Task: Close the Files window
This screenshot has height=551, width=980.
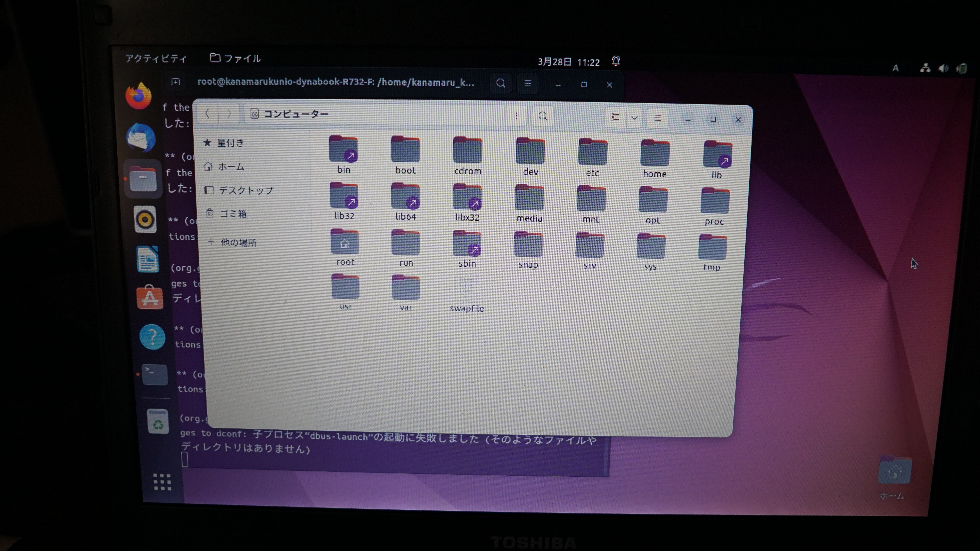Action: (x=738, y=120)
